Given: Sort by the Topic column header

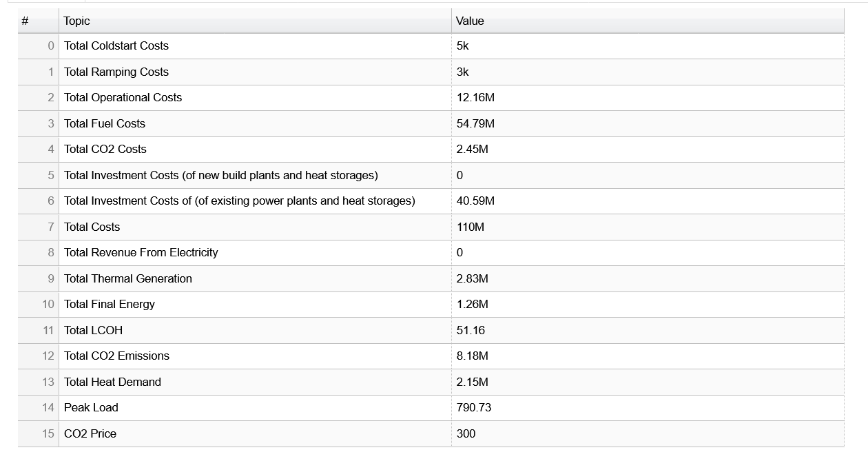Looking at the screenshot, I should pyautogui.click(x=255, y=21).
